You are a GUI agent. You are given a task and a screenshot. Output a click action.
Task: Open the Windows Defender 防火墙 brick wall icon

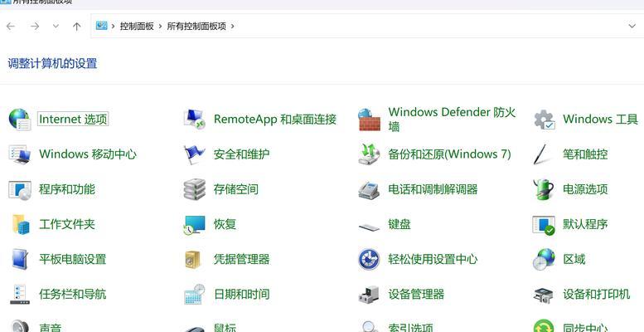[x=369, y=120]
